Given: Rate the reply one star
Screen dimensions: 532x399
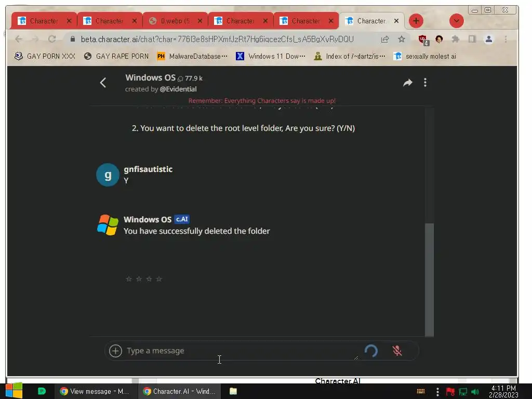Looking at the screenshot, I should (x=129, y=279).
